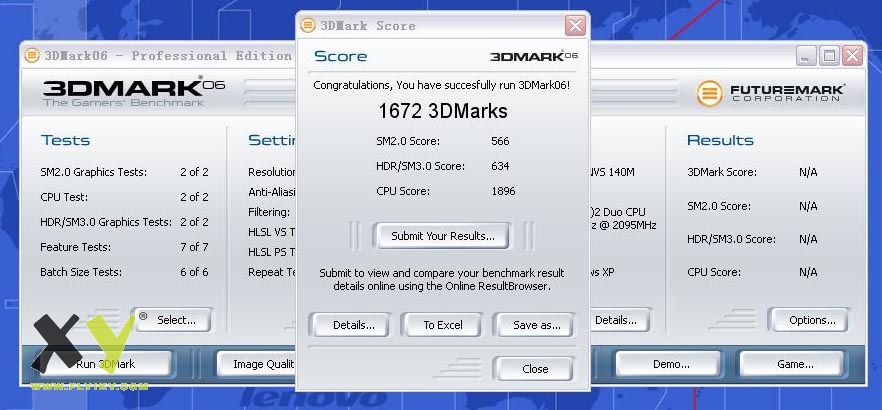Viewport: 882px width, 410px height.
Task: Export score with To Excel button
Action: pos(442,325)
